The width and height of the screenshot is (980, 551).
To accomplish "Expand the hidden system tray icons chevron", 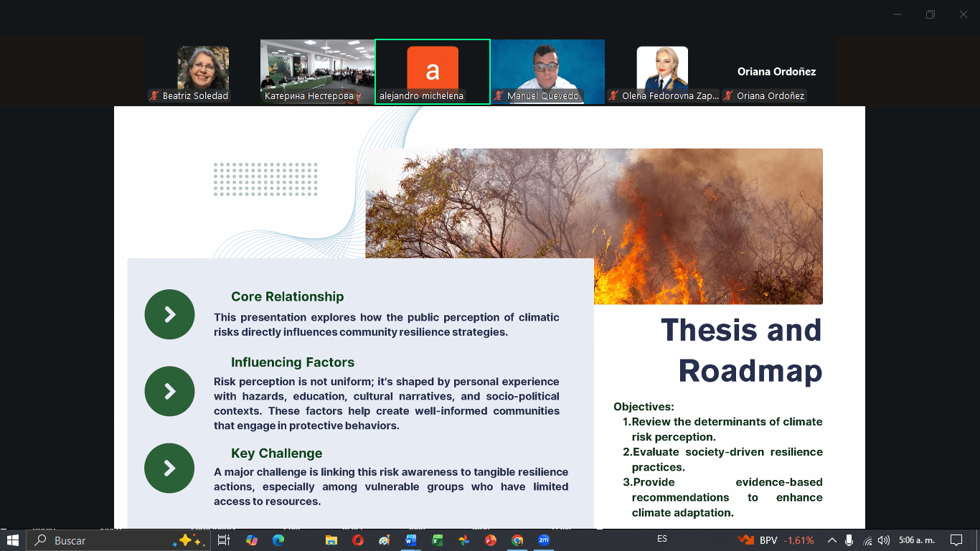I will (x=832, y=540).
